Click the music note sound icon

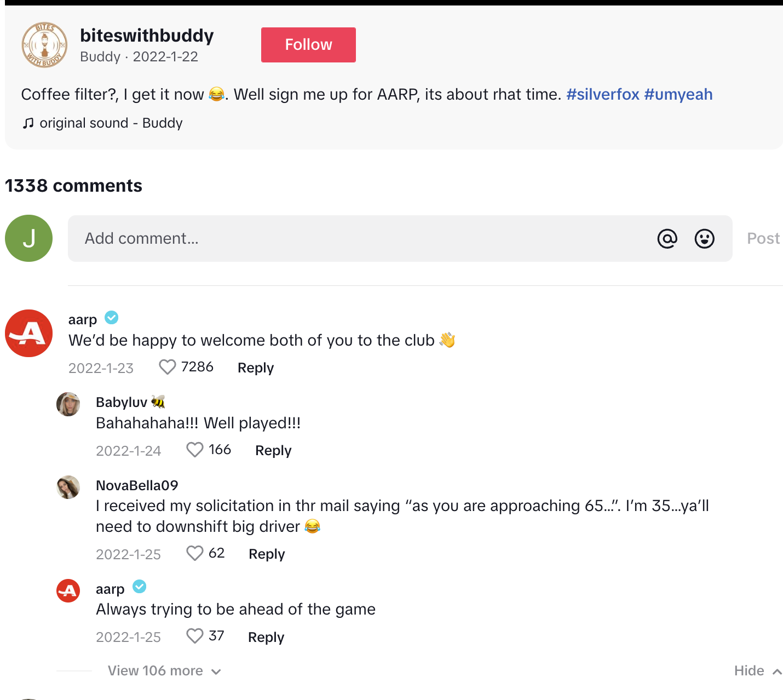pos(28,123)
